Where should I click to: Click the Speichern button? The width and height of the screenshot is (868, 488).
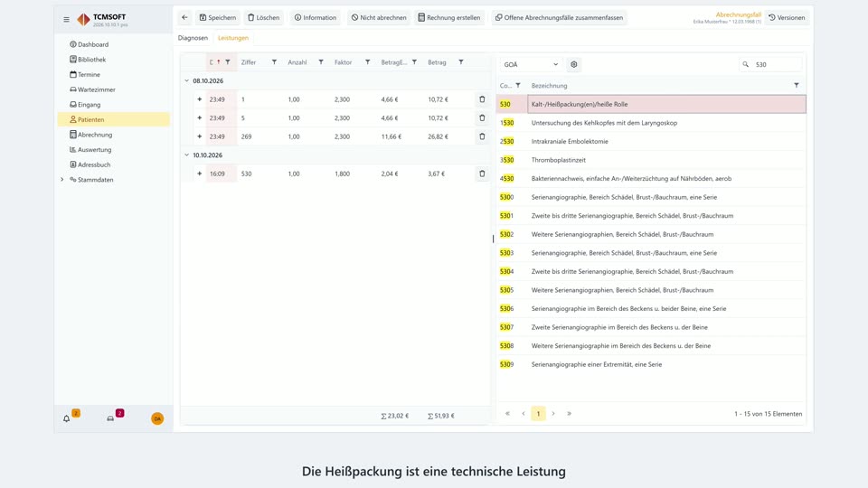pyautogui.click(x=218, y=18)
